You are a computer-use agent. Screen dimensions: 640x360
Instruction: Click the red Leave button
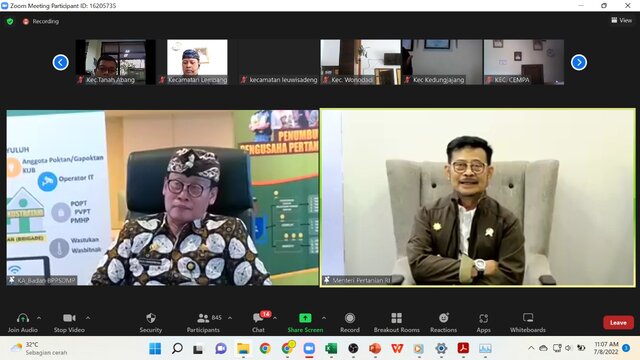tap(618, 322)
